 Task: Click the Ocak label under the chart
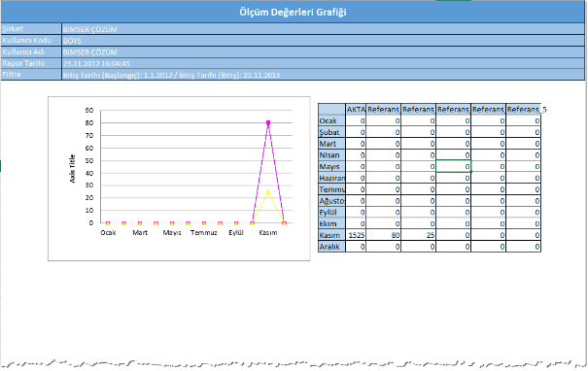pos(108,233)
